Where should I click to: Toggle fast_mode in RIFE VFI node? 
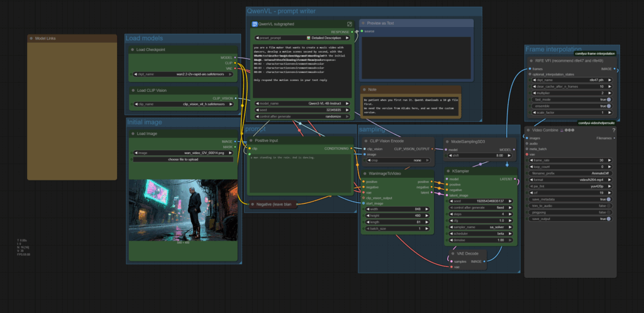click(x=609, y=99)
